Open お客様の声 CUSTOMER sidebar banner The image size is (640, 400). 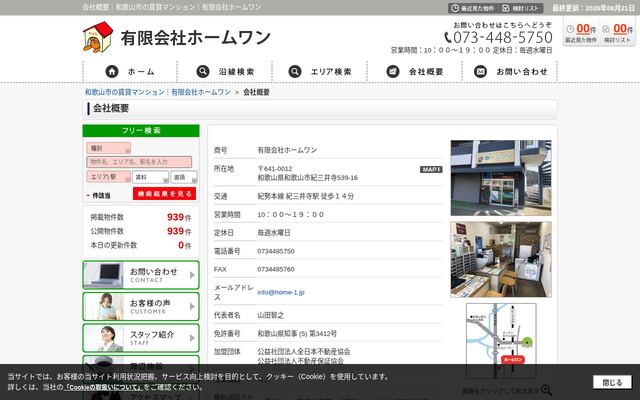point(141,307)
